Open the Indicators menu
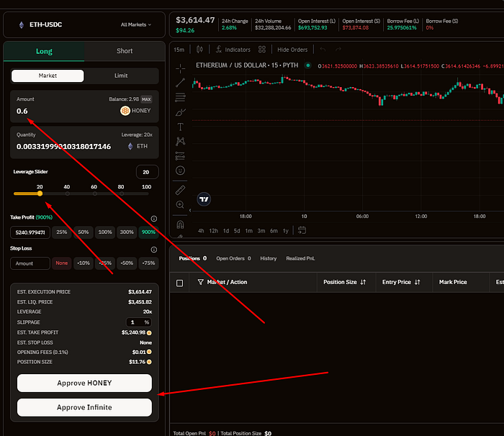 coord(233,50)
